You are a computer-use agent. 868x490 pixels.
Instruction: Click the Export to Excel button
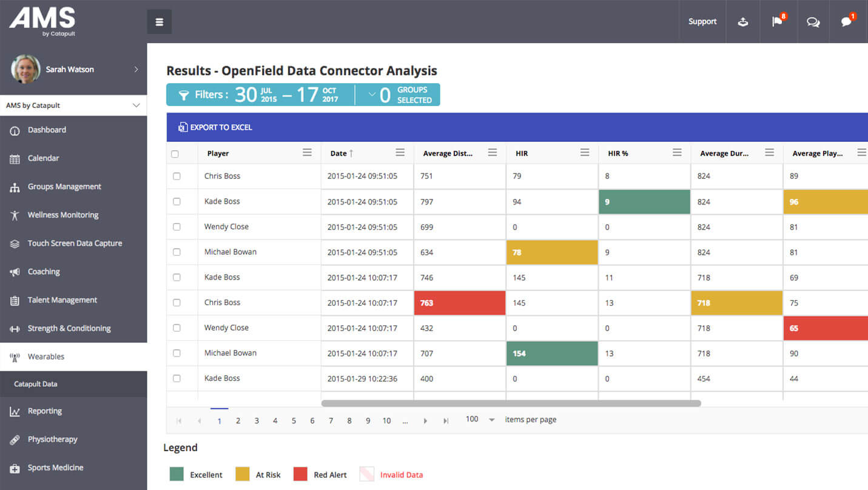click(215, 127)
